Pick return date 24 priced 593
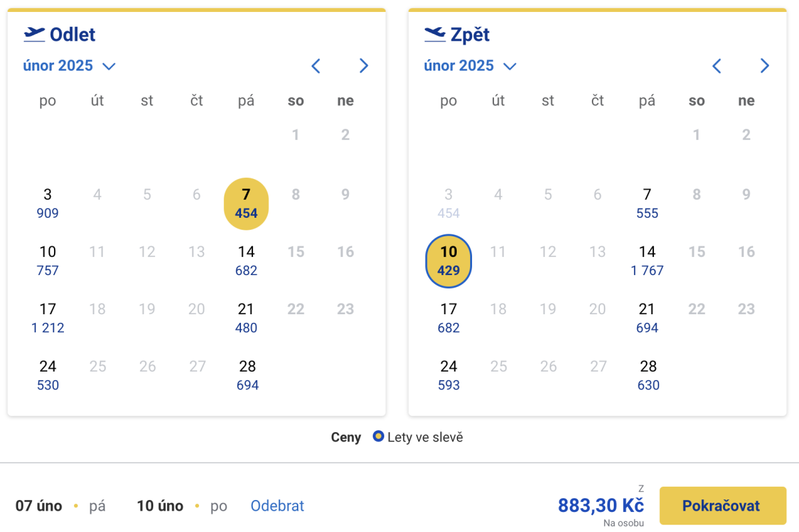The image size is (799, 532). pos(449,376)
